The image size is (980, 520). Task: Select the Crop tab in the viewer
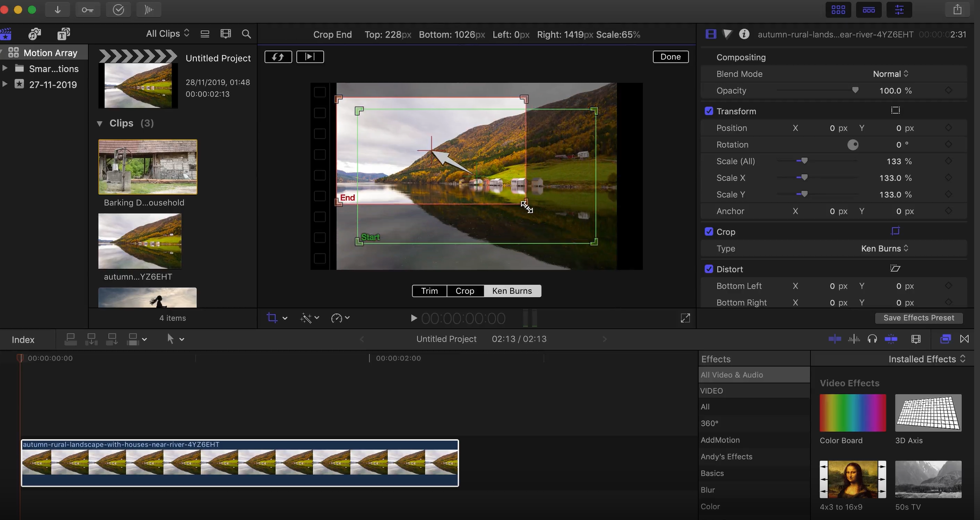[x=465, y=291]
